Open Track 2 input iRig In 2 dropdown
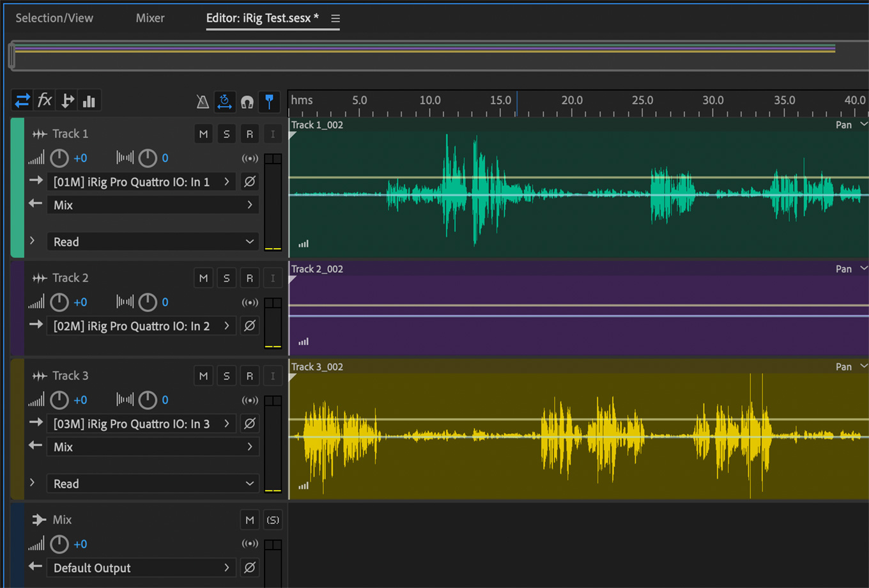 click(141, 326)
